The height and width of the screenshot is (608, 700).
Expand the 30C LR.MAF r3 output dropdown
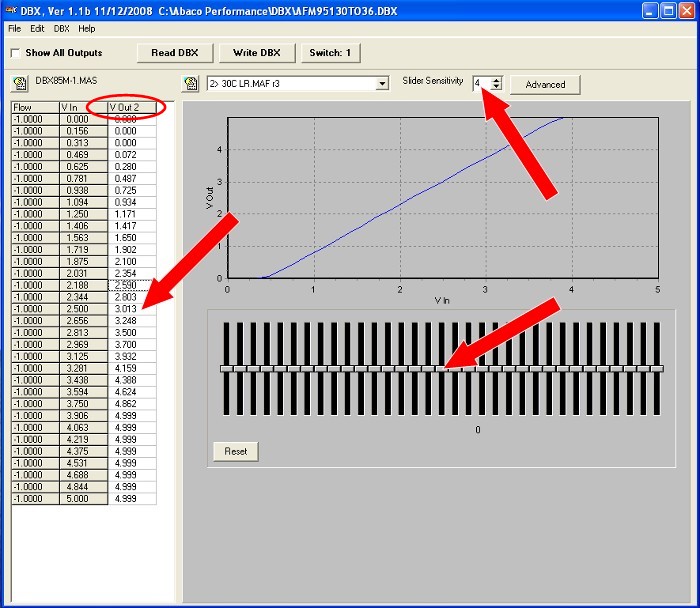pyautogui.click(x=382, y=84)
